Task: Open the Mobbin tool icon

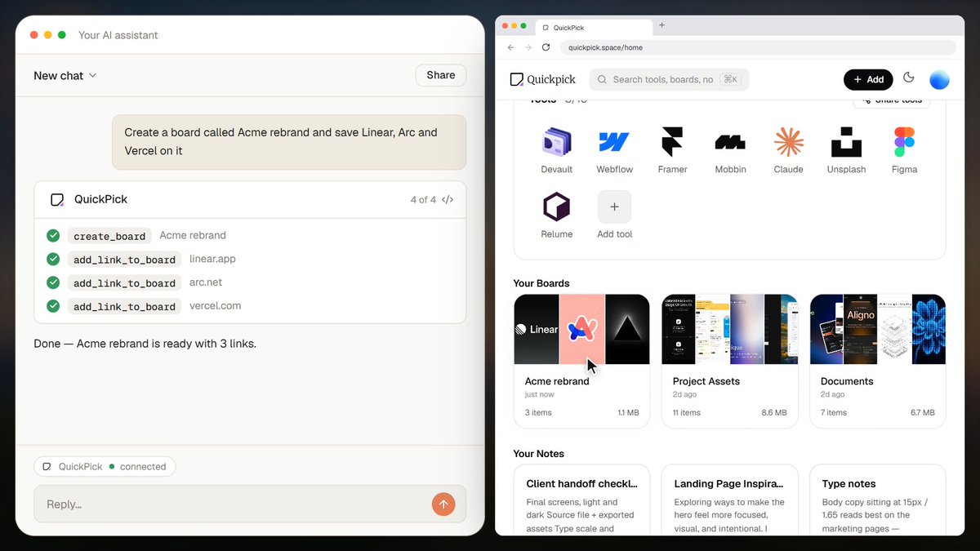Action: tap(730, 142)
